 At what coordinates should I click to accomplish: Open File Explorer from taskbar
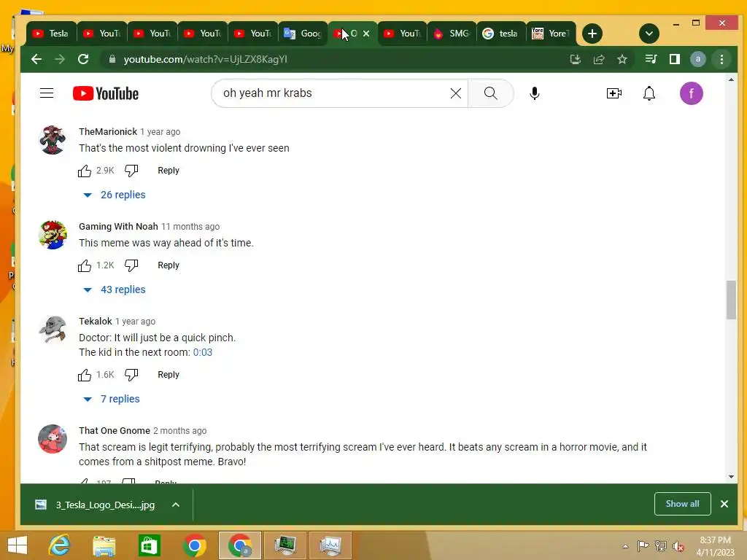[x=104, y=545]
